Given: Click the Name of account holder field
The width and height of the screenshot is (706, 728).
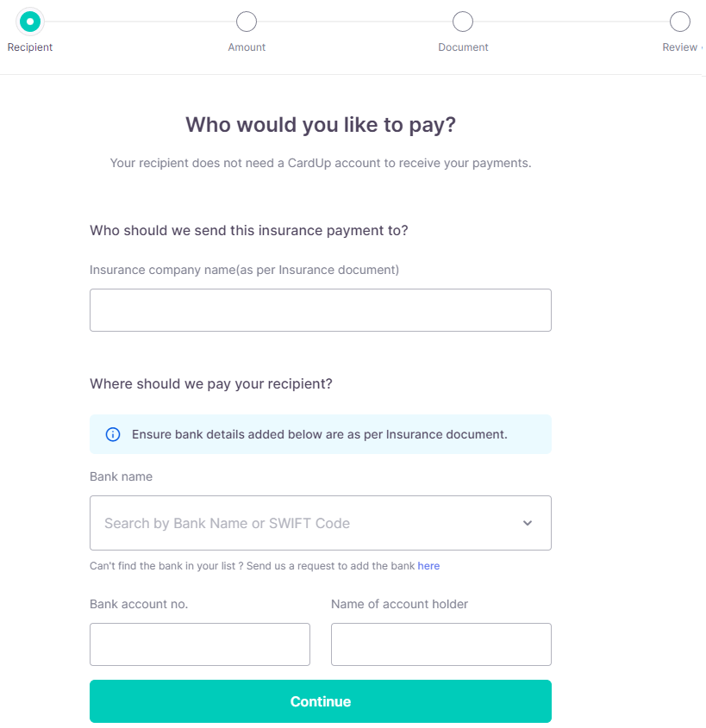Looking at the screenshot, I should (x=441, y=644).
